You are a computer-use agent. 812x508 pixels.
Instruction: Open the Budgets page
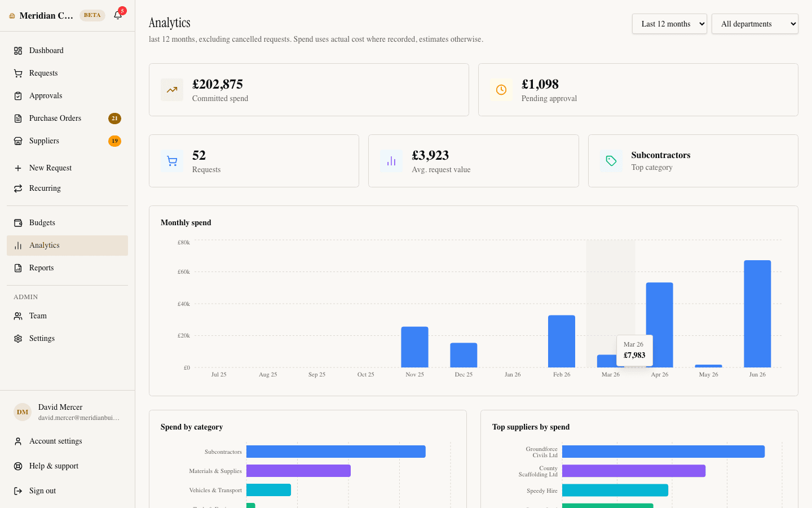[x=68, y=223]
